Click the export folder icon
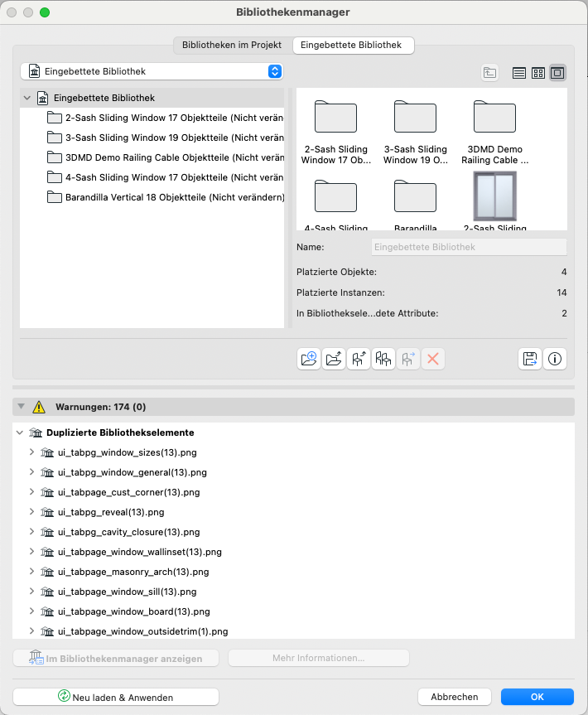 click(334, 359)
